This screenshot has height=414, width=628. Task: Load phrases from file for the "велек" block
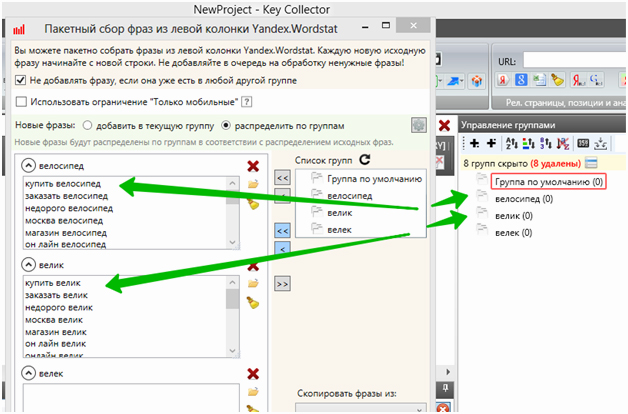[x=253, y=392]
